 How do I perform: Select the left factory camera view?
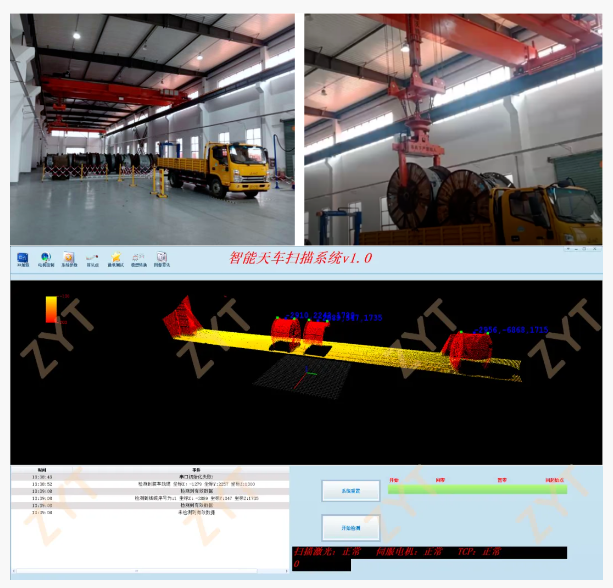click(x=152, y=128)
